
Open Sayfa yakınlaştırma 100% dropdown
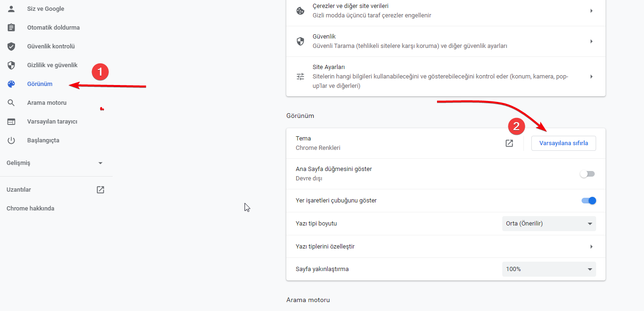tap(549, 269)
